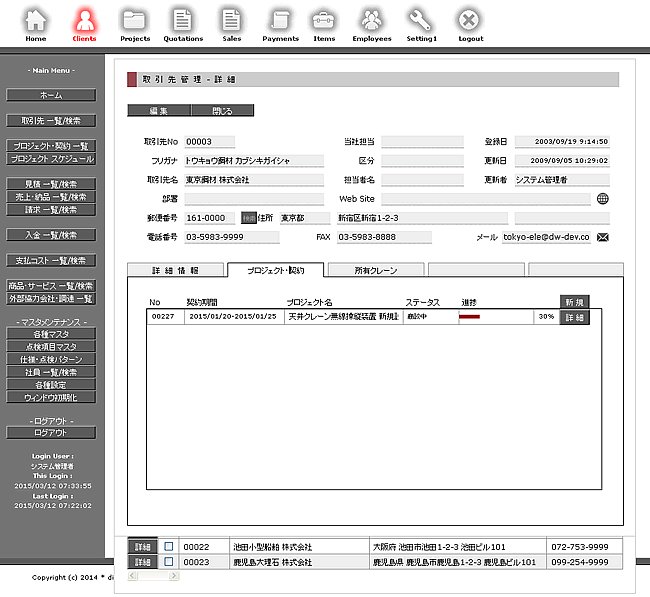The width and height of the screenshot is (650, 597).
Task: Switch to the 所有クレーン tab
Action: 376,270
